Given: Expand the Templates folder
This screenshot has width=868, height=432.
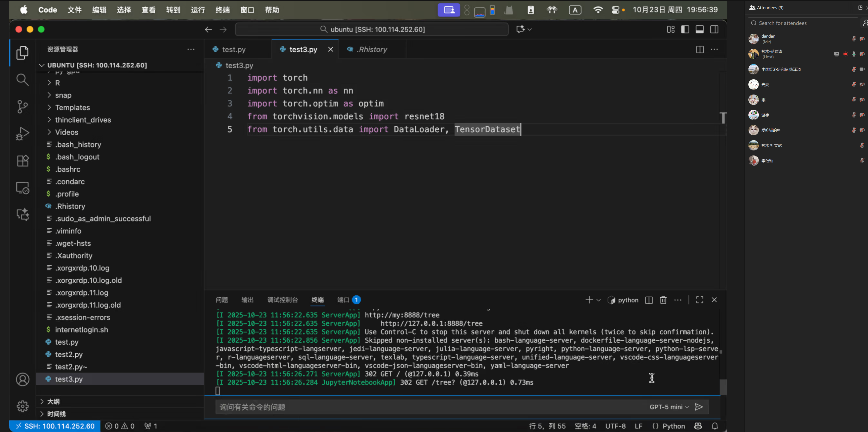Looking at the screenshot, I should tap(72, 107).
